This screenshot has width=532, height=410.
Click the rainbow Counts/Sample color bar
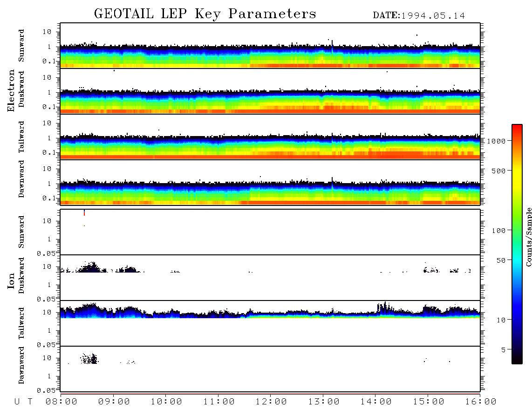[x=517, y=245]
